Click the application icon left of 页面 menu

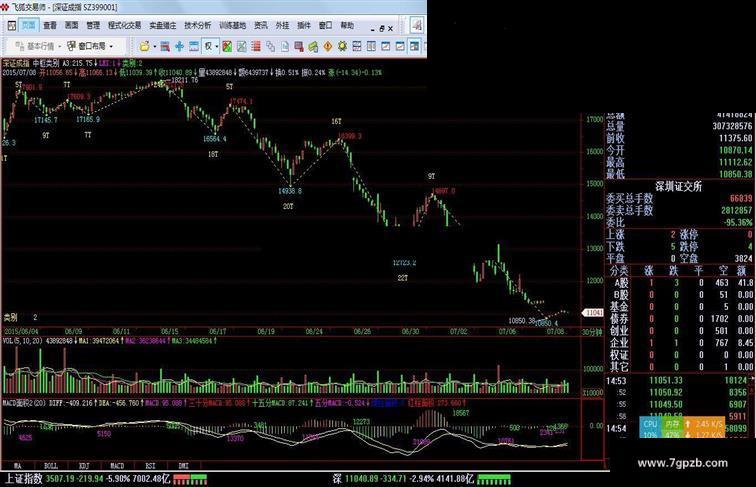[12, 26]
